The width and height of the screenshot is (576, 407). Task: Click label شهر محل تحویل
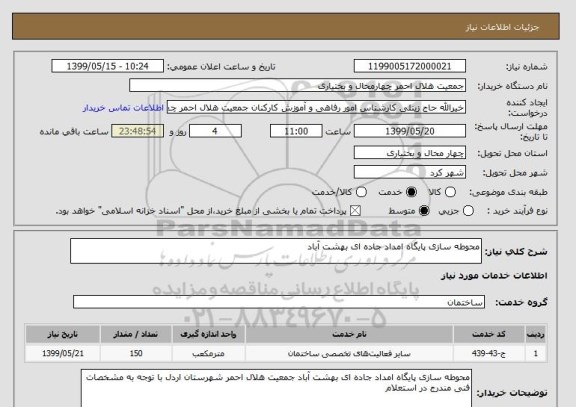515,173
